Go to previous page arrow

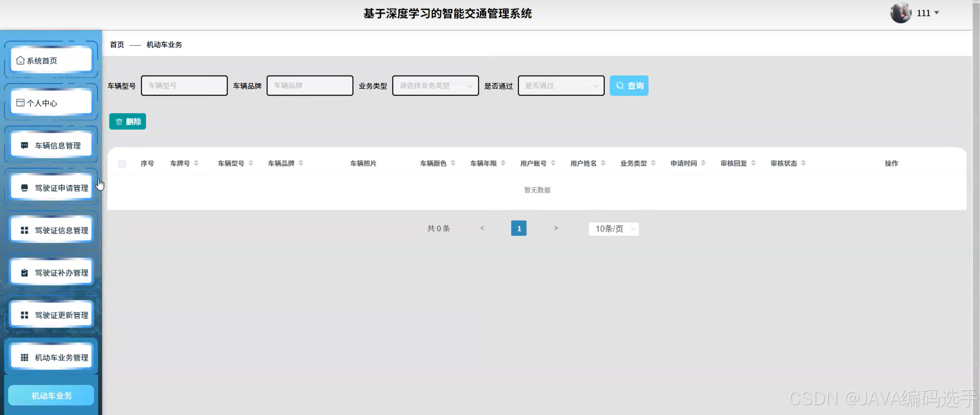tap(482, 228)
